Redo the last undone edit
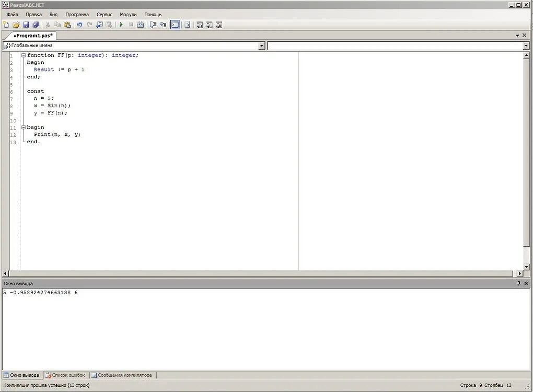This screenshot has width=533, height=392. (x=89, y=25)
